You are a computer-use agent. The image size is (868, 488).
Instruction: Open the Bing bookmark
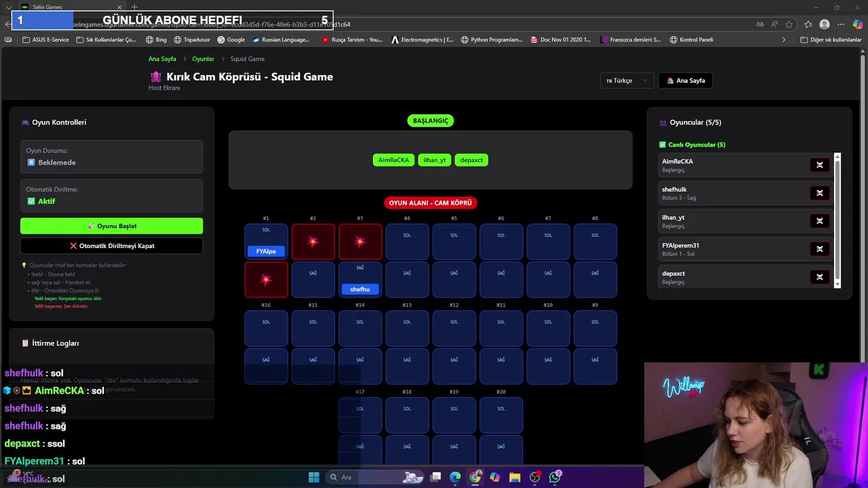[156, 40]
